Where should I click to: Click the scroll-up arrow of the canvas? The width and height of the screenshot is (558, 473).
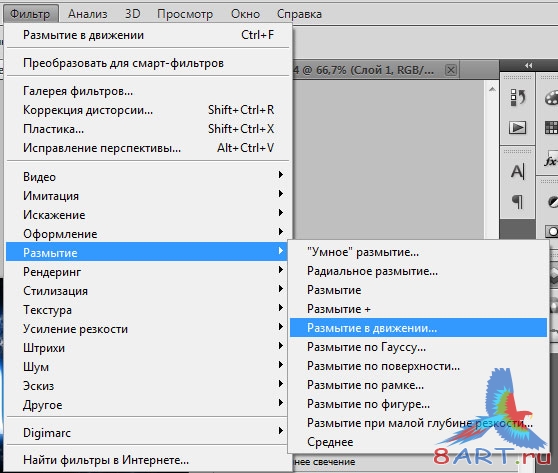pos(492,89)
